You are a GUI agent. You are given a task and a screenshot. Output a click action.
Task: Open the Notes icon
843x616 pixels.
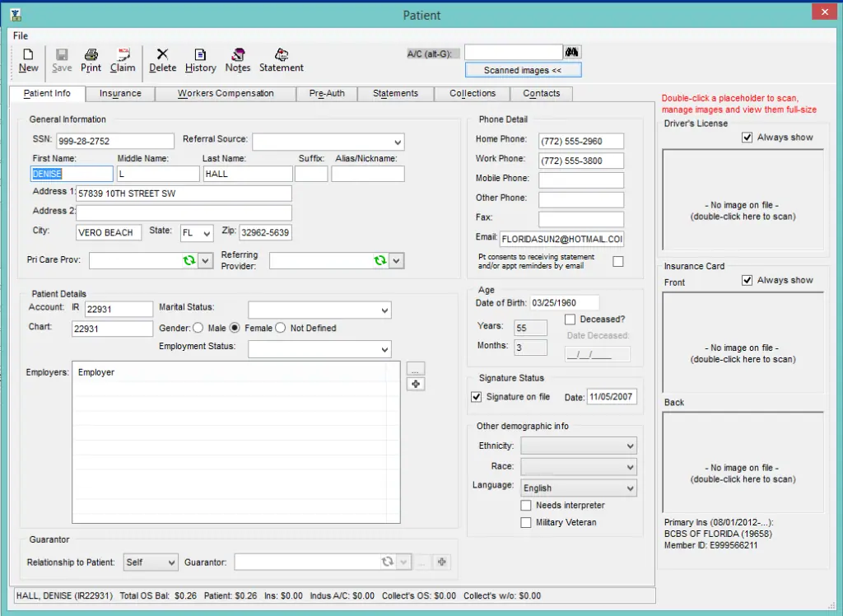237,58
